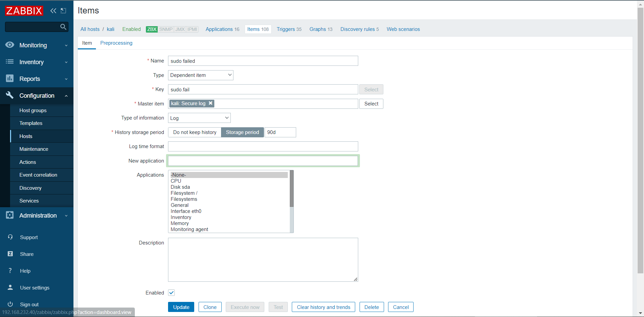Click the New application input field

pos(263,161)
